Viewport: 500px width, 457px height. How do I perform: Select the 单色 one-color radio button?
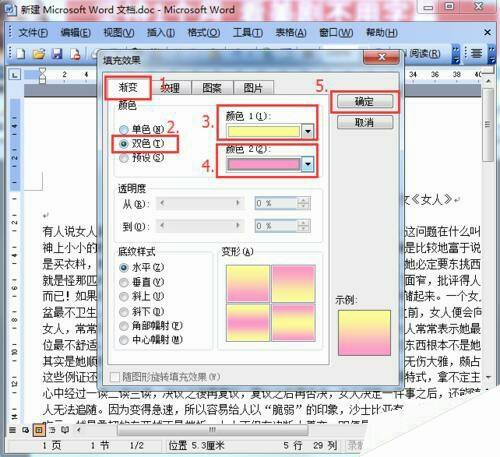pos(124,129)
